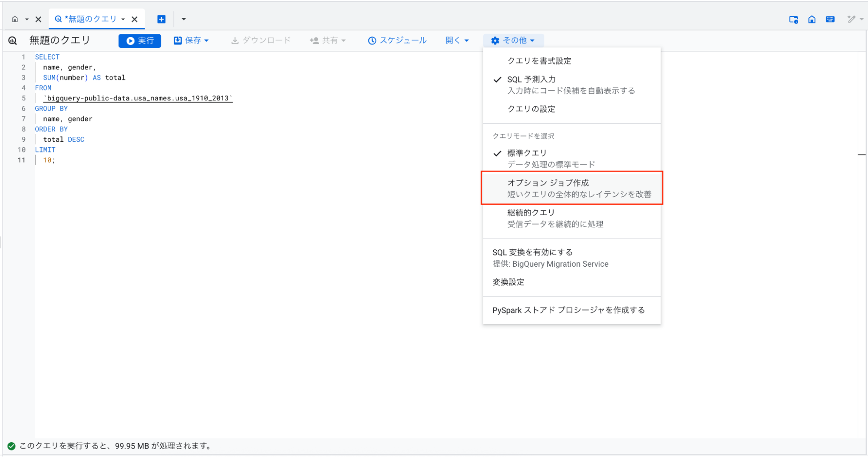Click the keyboard shortcuts icon

(x=830, y=19)
